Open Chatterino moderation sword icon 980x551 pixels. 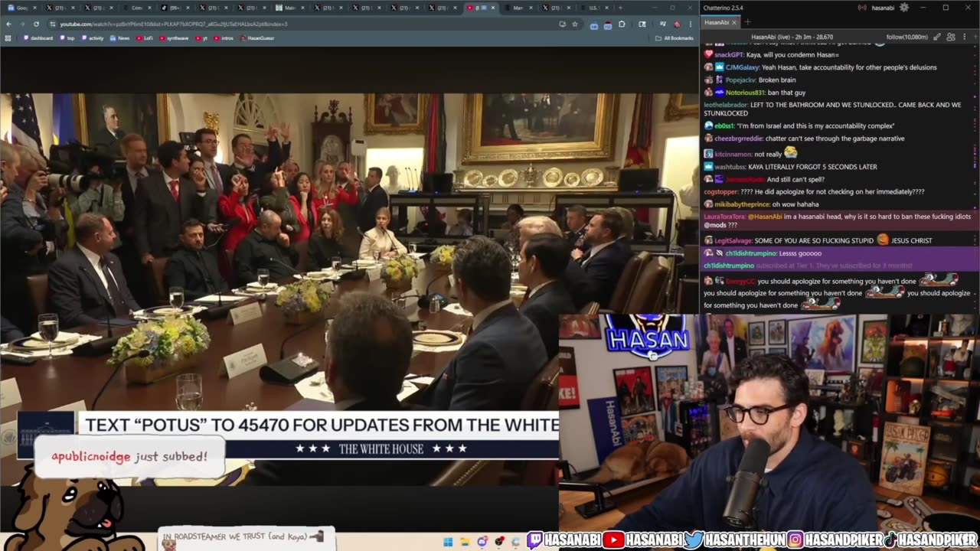[938, 37]
